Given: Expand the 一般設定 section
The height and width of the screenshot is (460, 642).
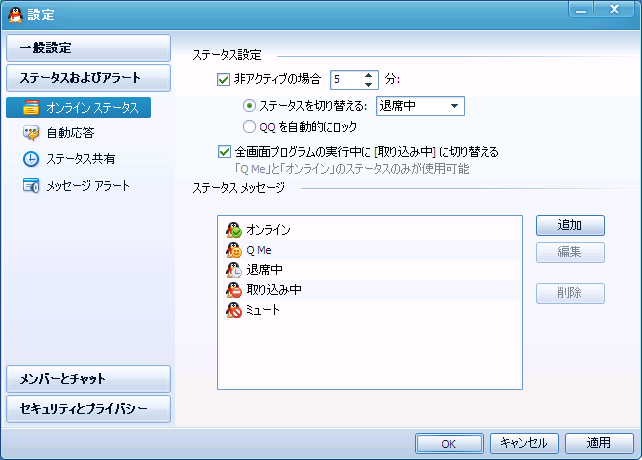Looking at the screenshot, I should click(x=88, y=48).
